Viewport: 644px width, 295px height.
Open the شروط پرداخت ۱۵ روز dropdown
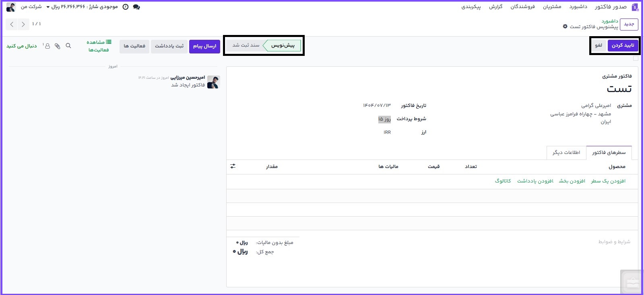(x=384, y=119)
